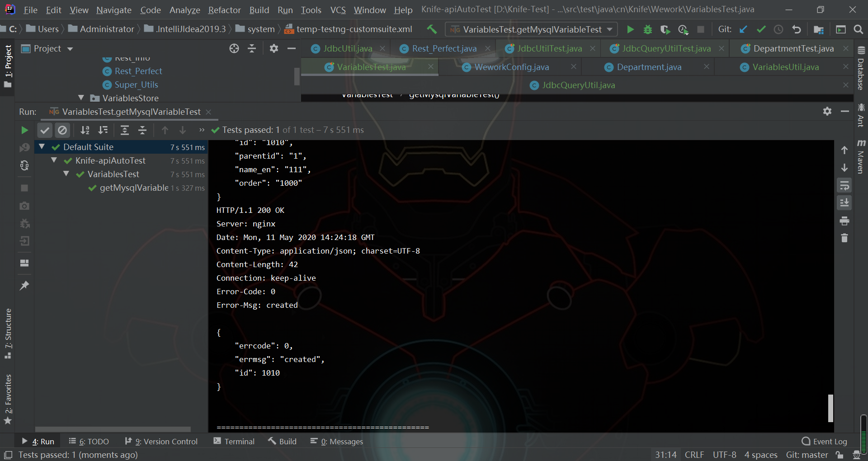Toggle the Show Ignored tests filter
The width and height of the screenshot is (868, 461).
click(x=62, y=131)
